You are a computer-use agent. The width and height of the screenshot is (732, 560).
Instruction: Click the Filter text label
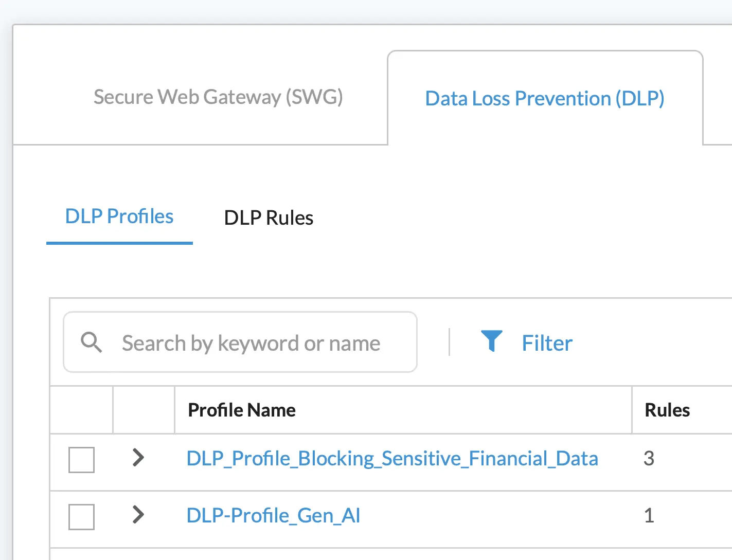point(547,343)
